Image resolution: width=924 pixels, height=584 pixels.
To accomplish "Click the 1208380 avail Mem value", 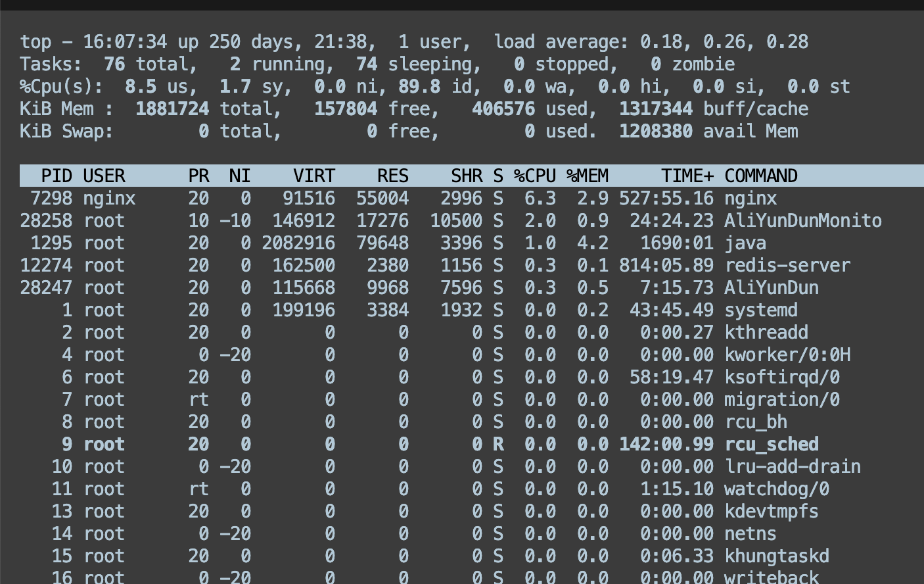I will tap(655, 132).
